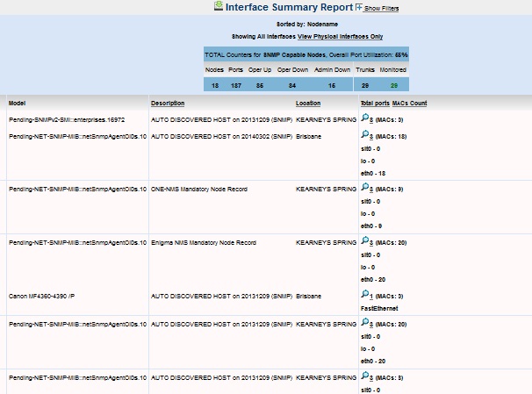This screenshot has width=532, height=394.
Task: Click Admin Down count 16
Action: point(332,86)
